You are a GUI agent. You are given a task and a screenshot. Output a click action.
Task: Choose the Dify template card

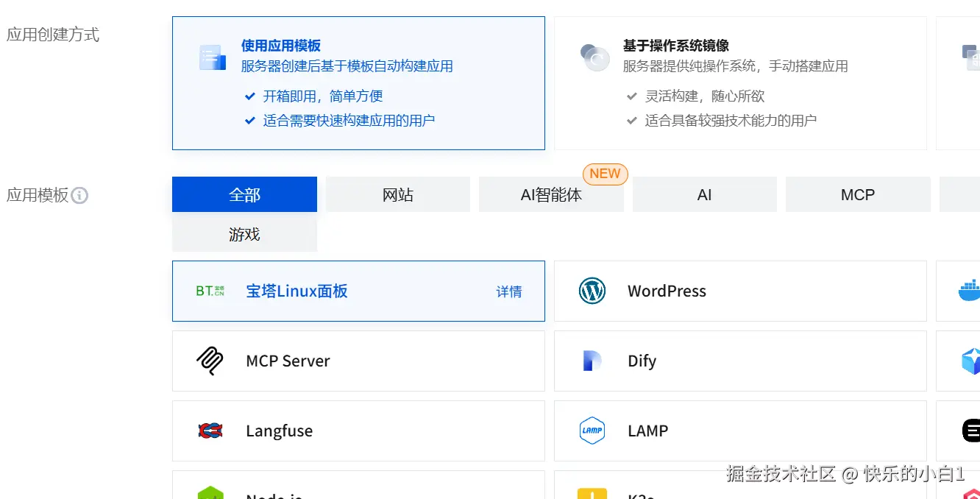click(740, 361)
